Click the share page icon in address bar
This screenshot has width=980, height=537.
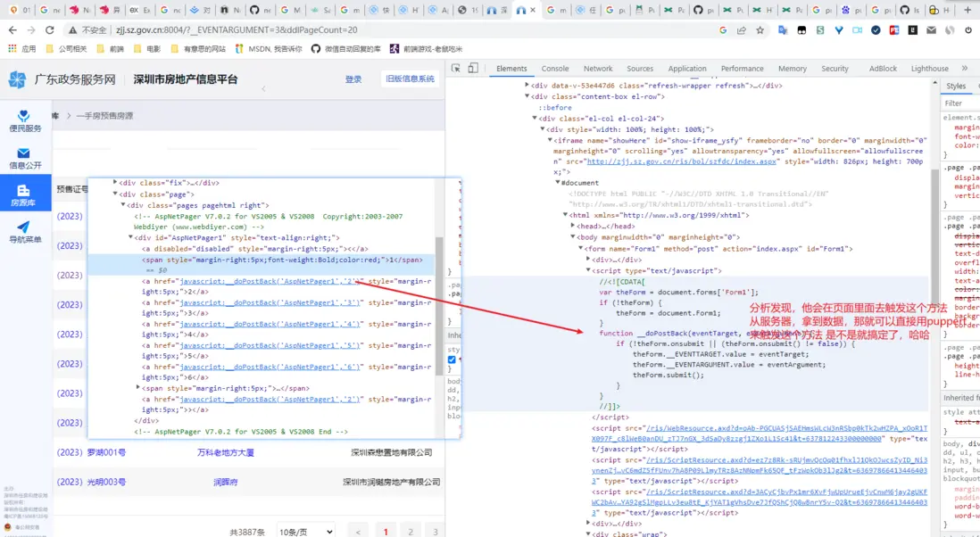[x=742, y=30]
